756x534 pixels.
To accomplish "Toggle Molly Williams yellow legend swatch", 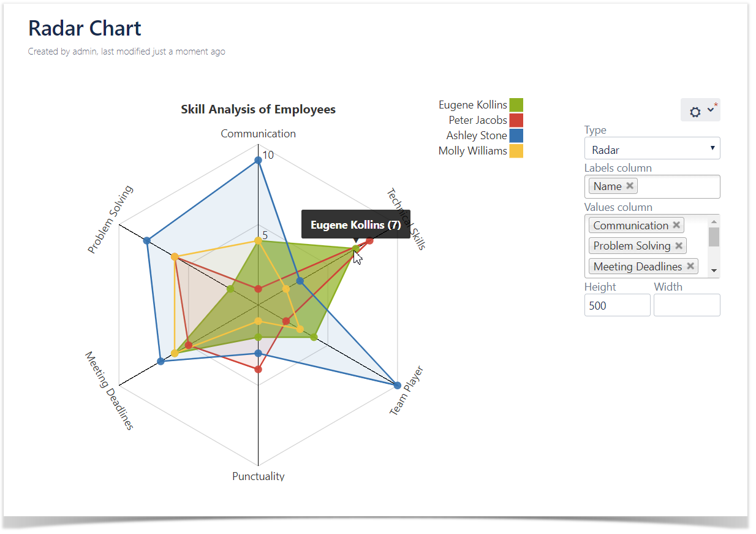I will pos(516,151).
